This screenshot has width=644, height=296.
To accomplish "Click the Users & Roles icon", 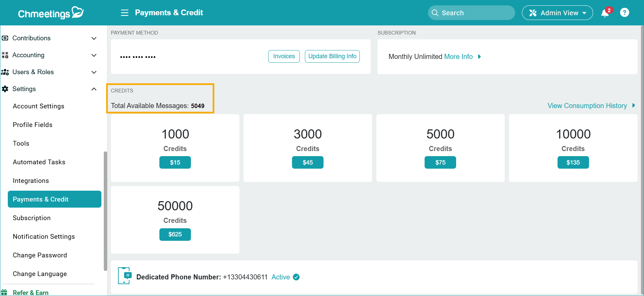I will 5,72.
